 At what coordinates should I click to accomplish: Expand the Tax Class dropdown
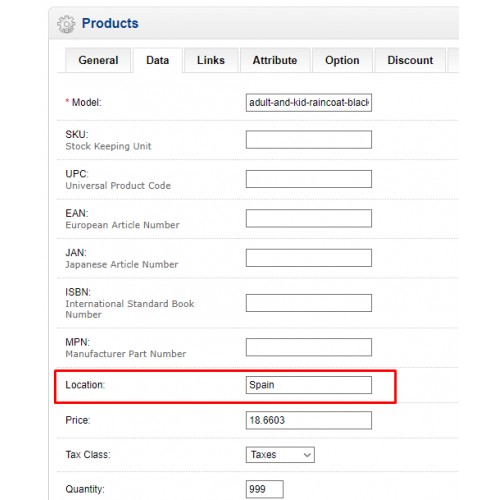point(280,455)
